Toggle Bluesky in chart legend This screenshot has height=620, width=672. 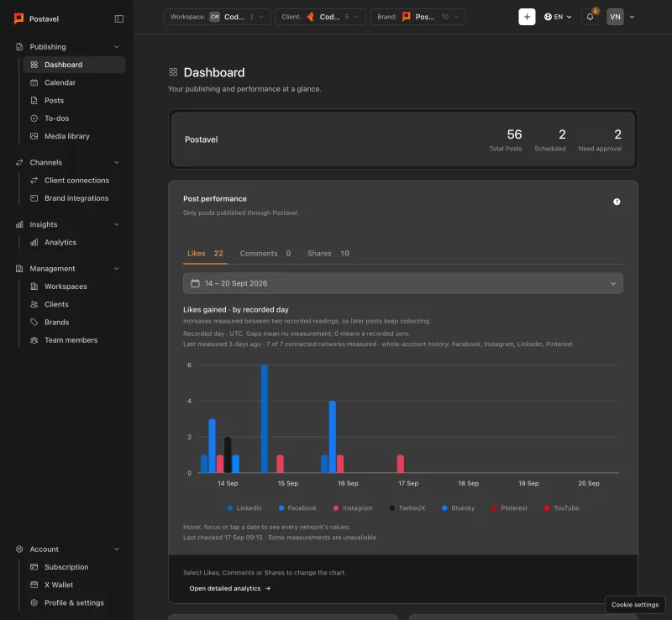[458, 508]
